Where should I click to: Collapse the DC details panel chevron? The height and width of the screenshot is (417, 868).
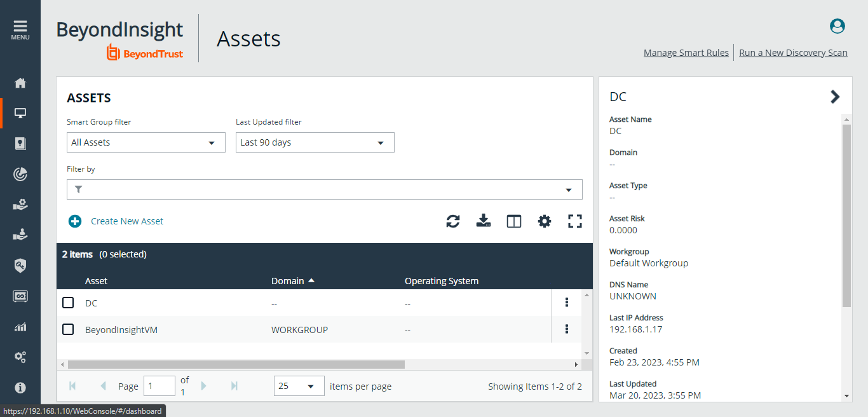836,97
